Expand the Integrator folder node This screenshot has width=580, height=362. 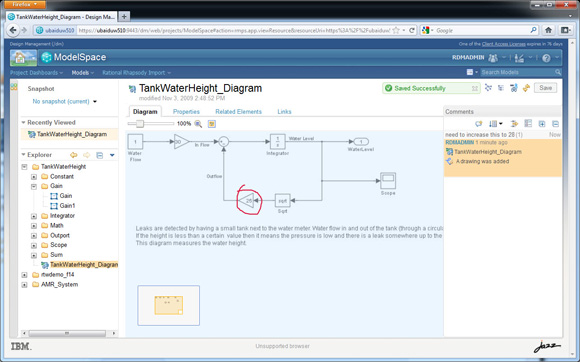pos(34,216)
